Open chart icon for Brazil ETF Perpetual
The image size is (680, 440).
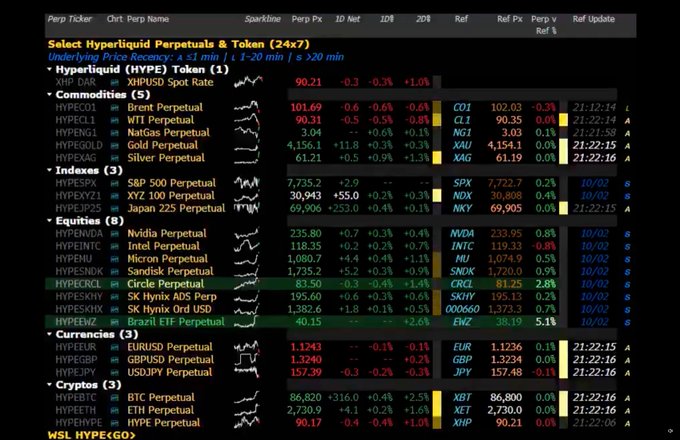coord(114,322)
